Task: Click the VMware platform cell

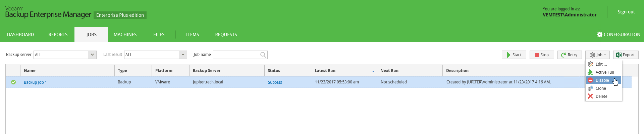Action: click(170, 82)
